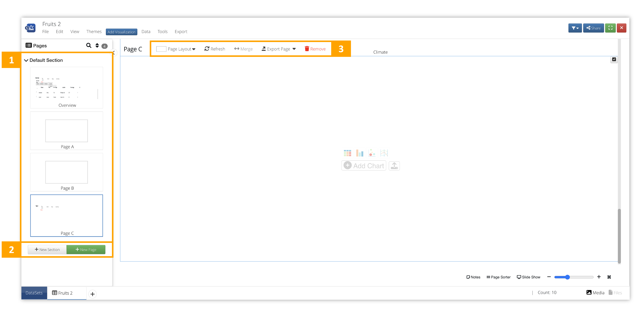
Task: Click the Count: 10 status text
Action: 547,293
